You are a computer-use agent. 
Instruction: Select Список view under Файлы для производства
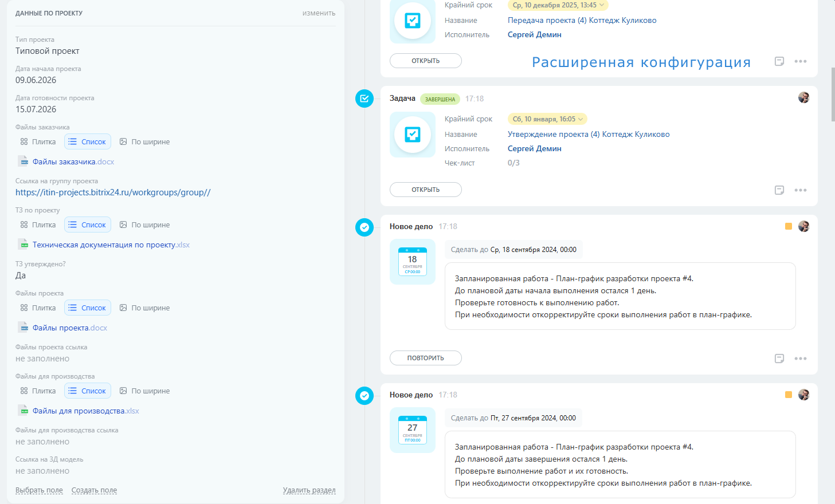pyautogui.click(x=88, y=391)
